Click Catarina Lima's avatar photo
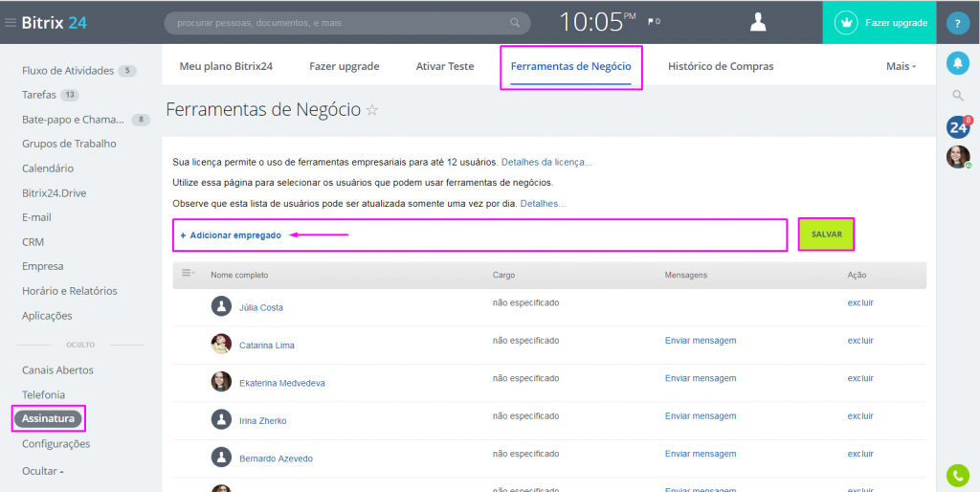Viewport: 980px width, 492px height. point(221,344)
